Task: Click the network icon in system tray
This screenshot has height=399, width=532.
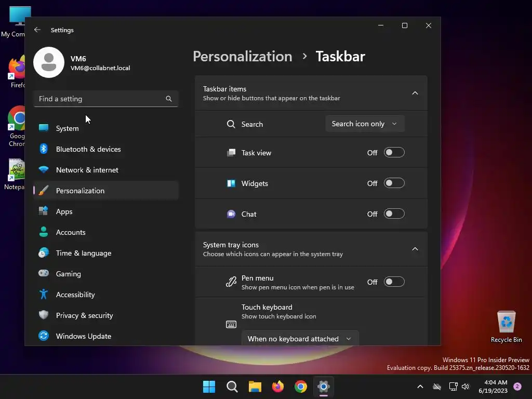Action: click(x=453, y=387)
